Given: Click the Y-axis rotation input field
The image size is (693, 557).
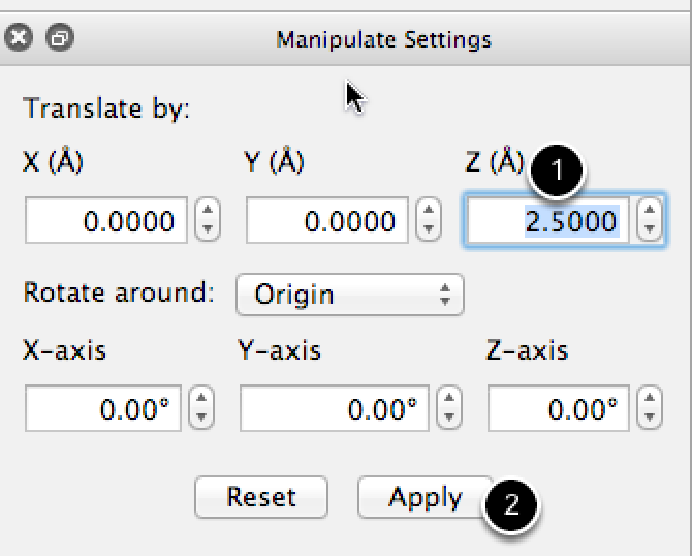Looking at the screenshot, I should pos(337,408).
